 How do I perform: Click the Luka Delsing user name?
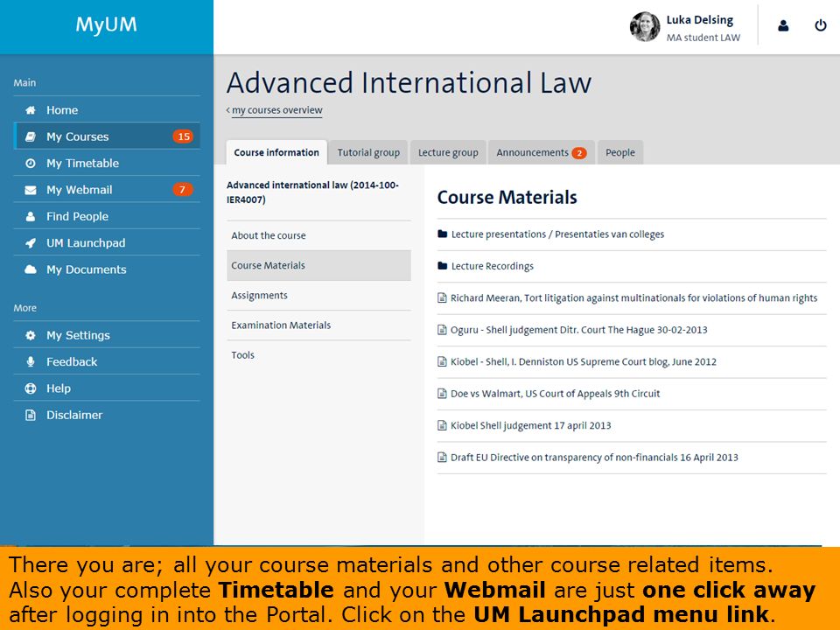point(700,20)
